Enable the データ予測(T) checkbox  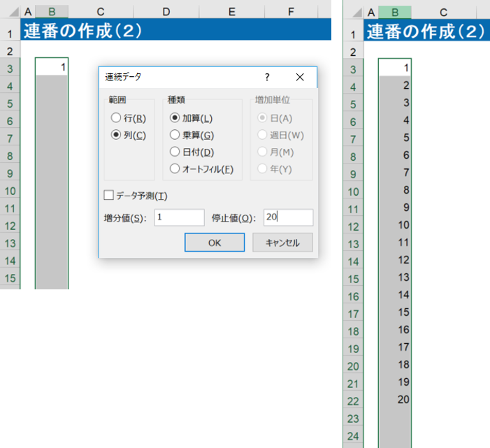pyautogui.click(x=108, y=196)
